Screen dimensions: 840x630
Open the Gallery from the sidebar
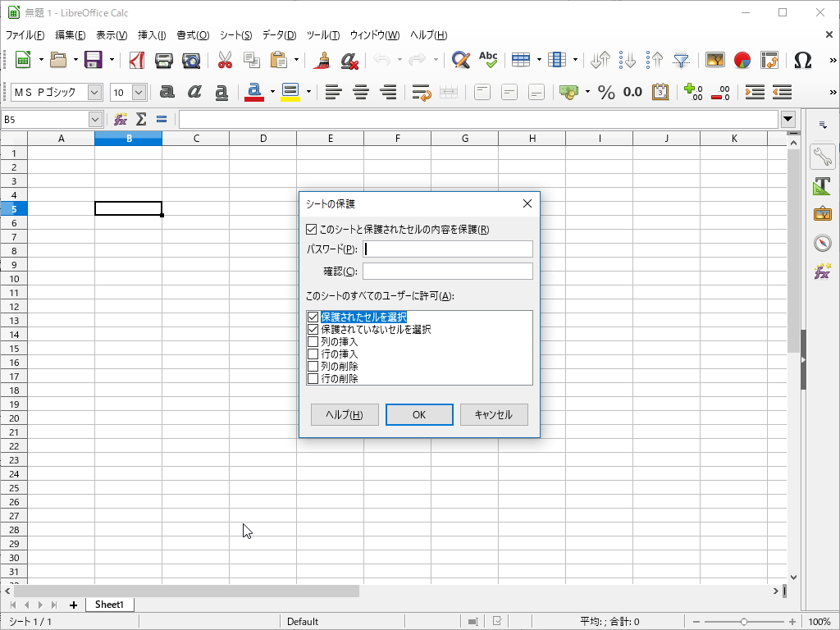point(823,213)
